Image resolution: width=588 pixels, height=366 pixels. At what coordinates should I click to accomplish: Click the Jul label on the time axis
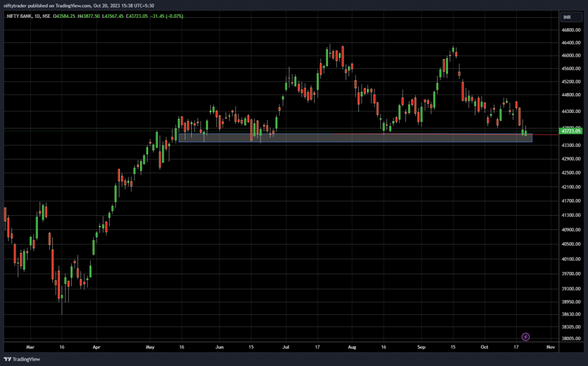[286, 347]
